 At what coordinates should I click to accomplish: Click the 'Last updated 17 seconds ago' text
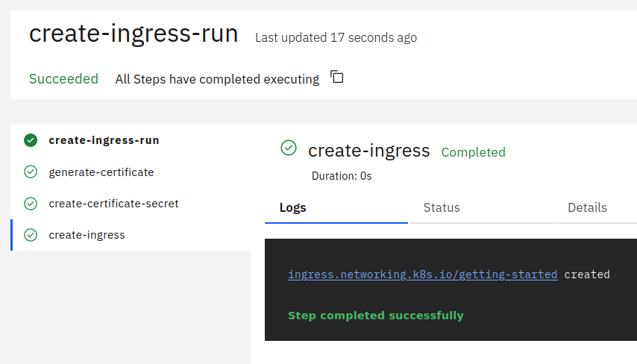click(336, 37)
